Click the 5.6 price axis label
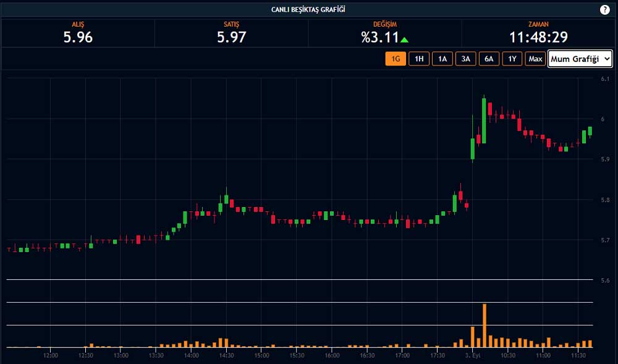This screenshot has width=618, height=364. point(605,281)
